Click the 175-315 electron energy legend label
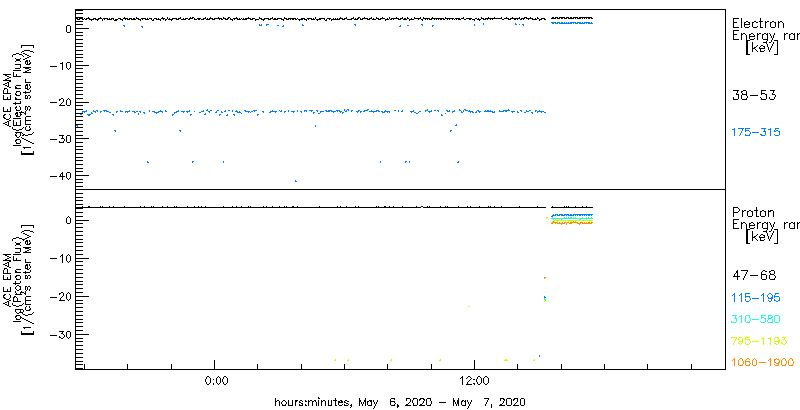Screen dimensions: 800x410 pos(756,133)
